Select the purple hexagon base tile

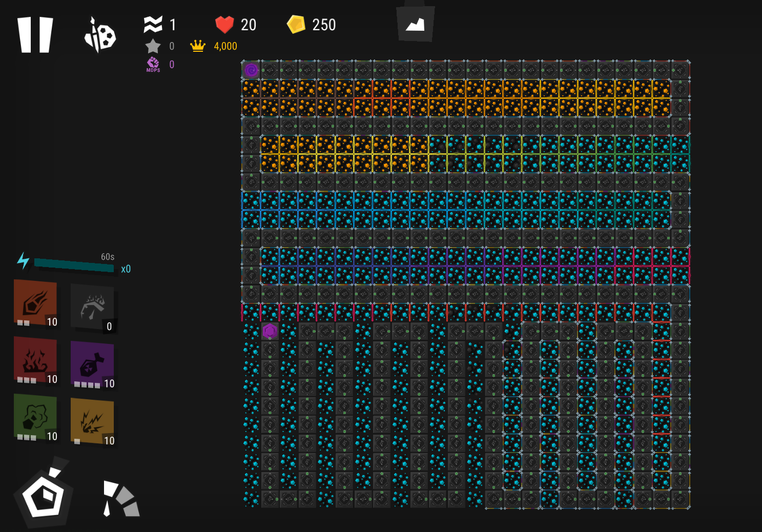(x=270, y=331)
